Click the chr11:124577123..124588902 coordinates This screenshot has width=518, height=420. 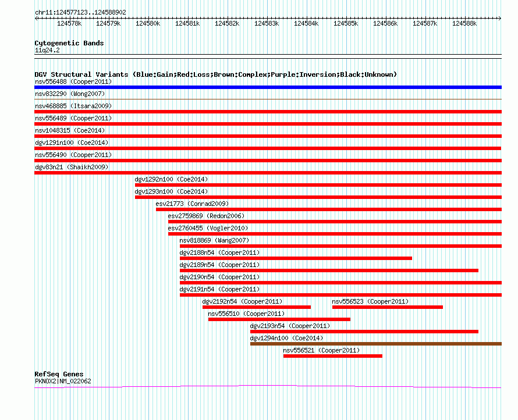(80, 12)
